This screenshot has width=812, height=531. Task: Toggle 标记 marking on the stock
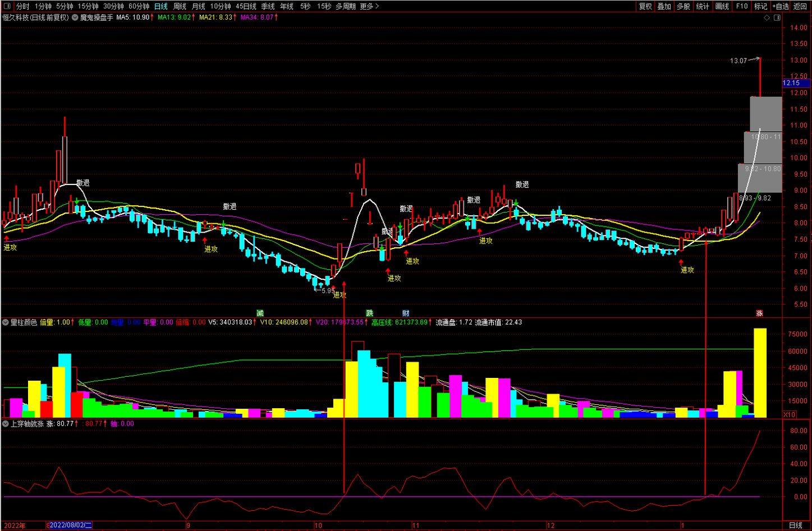pos(760,6)
